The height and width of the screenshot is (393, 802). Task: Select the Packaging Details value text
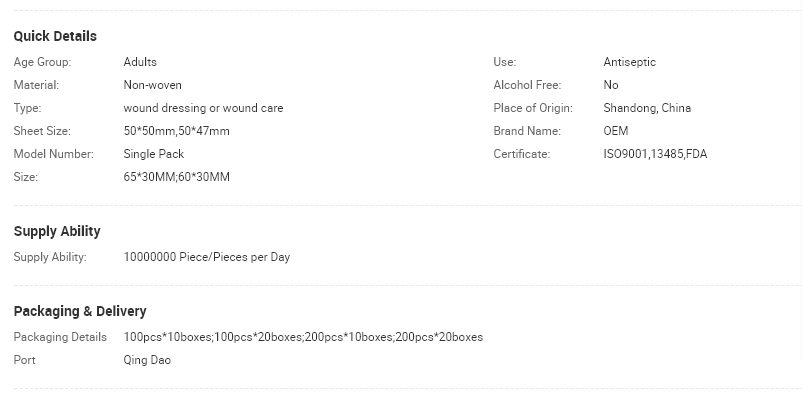coord(303,337)
